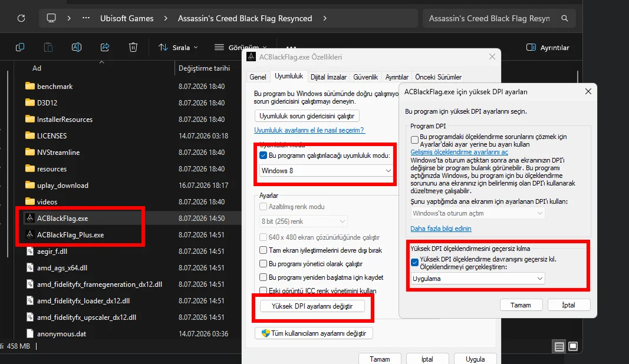Click the search magnifier icon
This screenshot has height=364, width=629.
click(564, 18)
